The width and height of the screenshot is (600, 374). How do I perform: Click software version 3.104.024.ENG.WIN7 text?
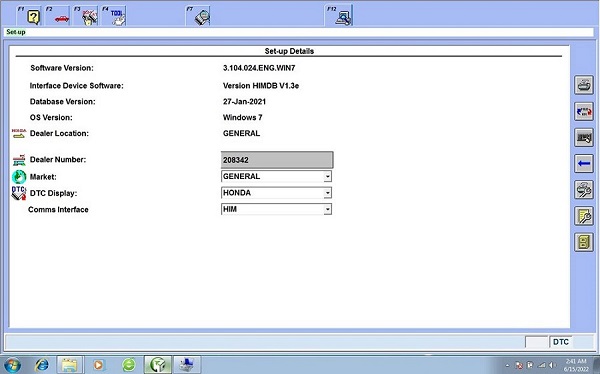pyautogui.click(x=259, y=68)
